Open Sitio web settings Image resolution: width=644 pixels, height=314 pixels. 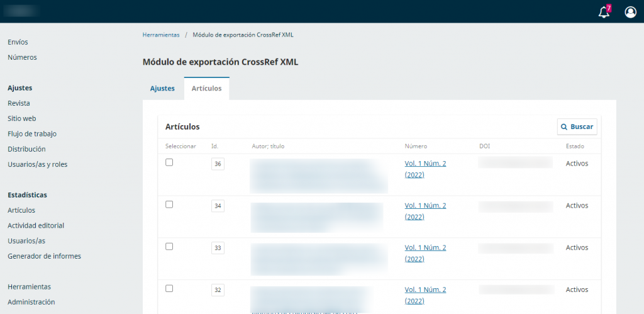22,118
